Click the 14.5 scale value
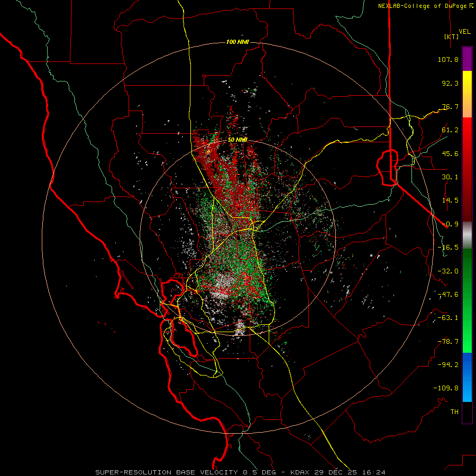This screenshot has height=476, width=476. [450, 200]
